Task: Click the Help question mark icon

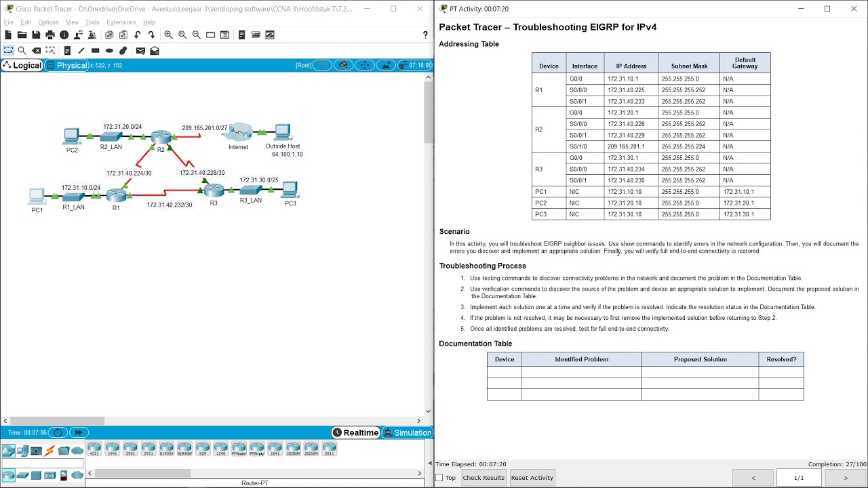Action: click(426, 35)
